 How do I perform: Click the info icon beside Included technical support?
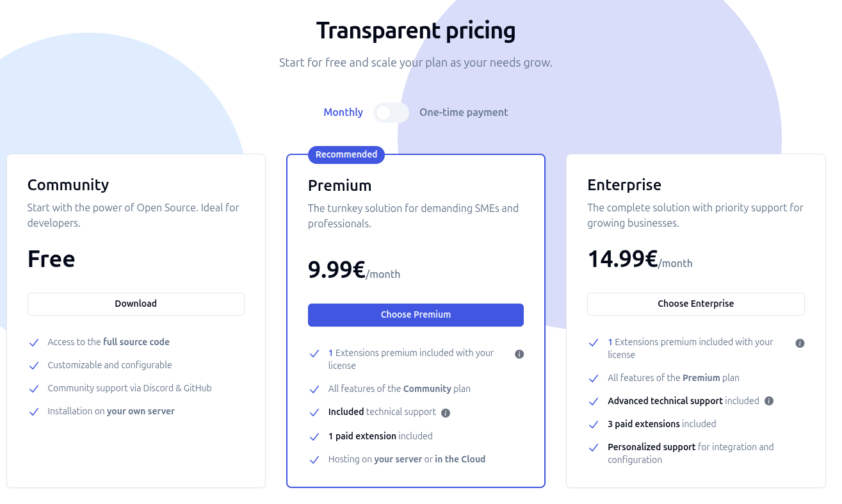pos(445,412)
